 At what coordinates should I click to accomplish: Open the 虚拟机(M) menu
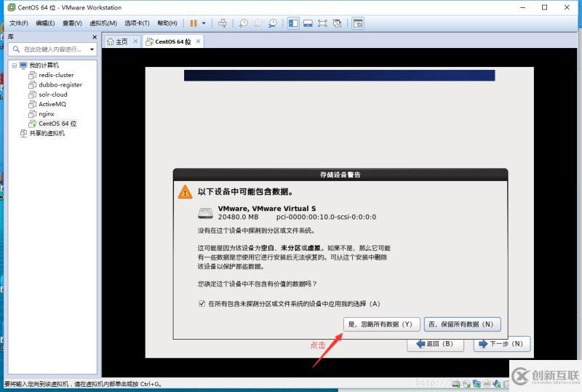pos(103,23)
